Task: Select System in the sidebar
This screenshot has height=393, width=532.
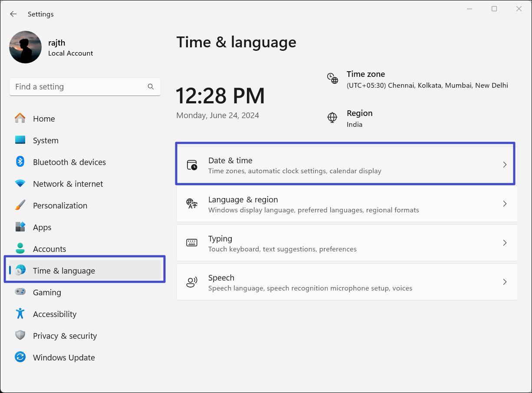Action: click(46, 140)
